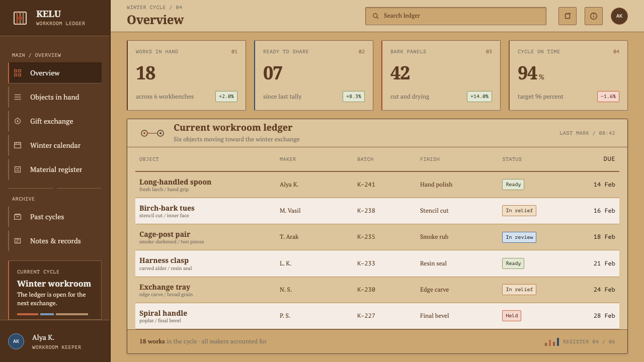Click the Cage-post pair object name
The height and width of the screenshot is (362, 644).
[x=165, y=234]
